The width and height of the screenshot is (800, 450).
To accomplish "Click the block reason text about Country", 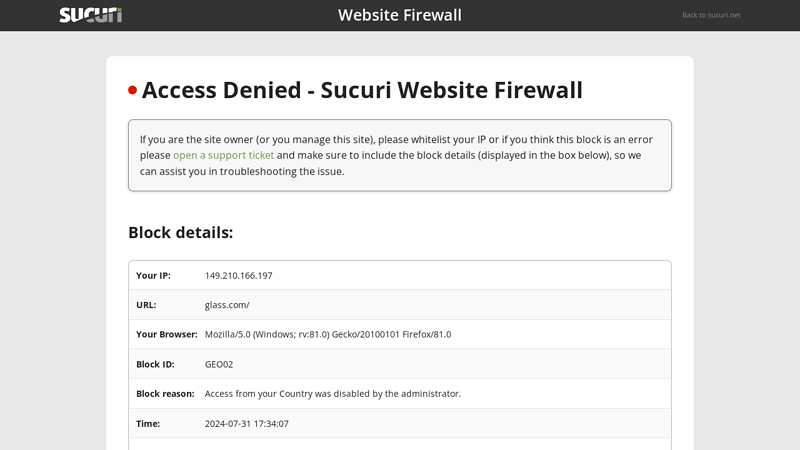I will coord(333,394).
